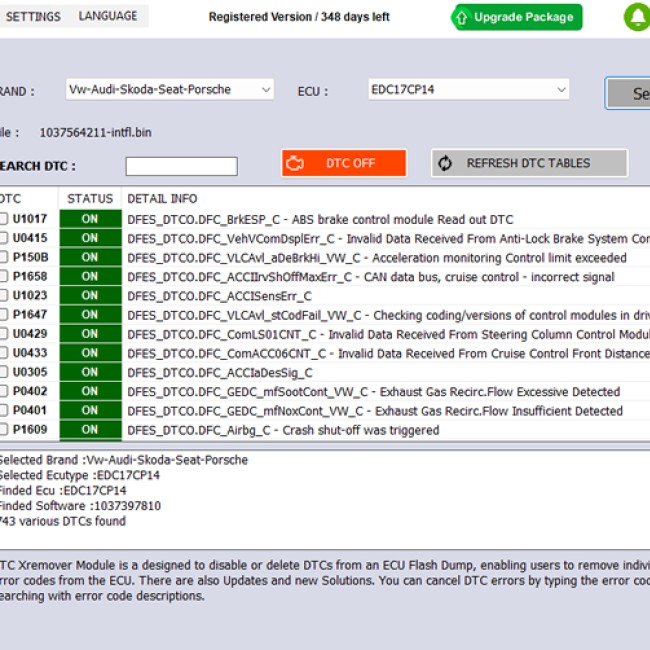This screenshot has width=650, height=650.
Task: Select the DFC_BrkESP_C ABS brake detail text
Action: click(x=320, y=219)
